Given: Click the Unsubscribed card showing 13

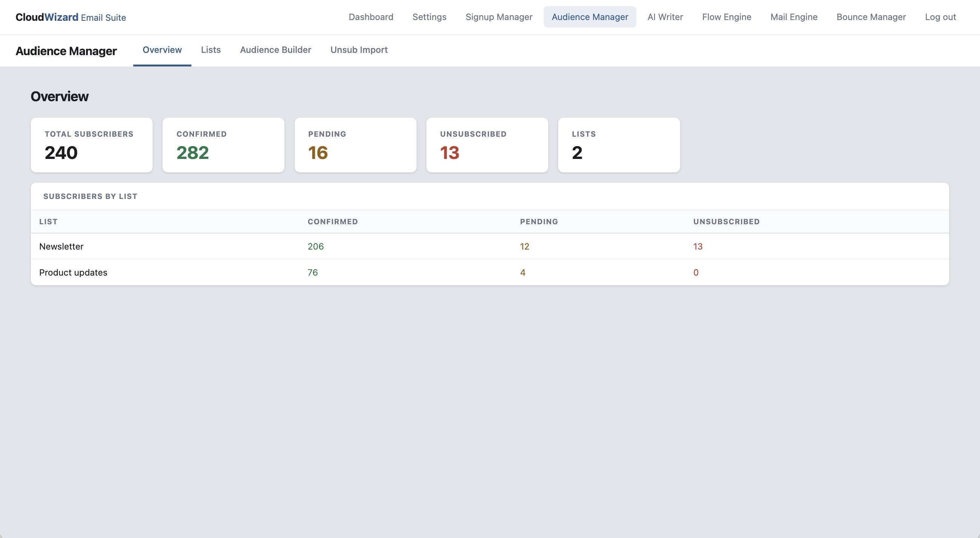Looking at the screenshot, I should click(487, 145).
